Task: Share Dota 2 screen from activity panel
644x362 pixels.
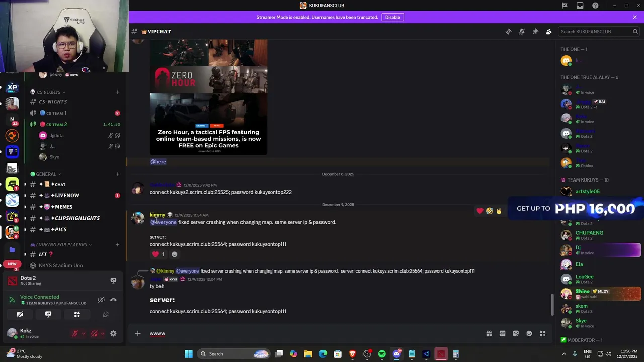Action: 113,281
